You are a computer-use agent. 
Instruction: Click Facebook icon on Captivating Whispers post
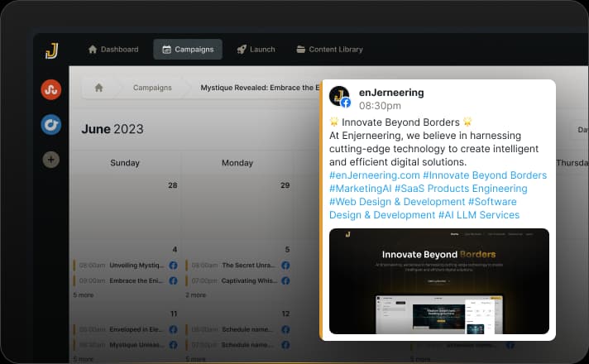point(285,280)
